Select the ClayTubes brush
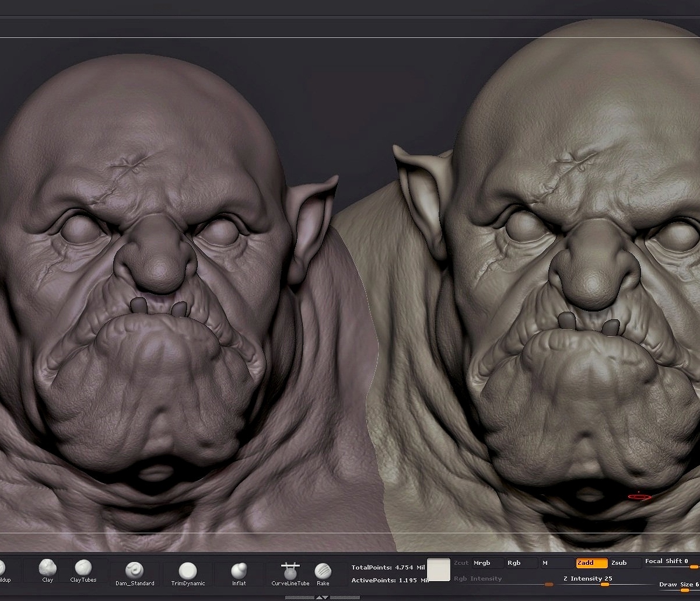Image resolution: width=700 pixels, height=601 pixels. tap(83, 571)
